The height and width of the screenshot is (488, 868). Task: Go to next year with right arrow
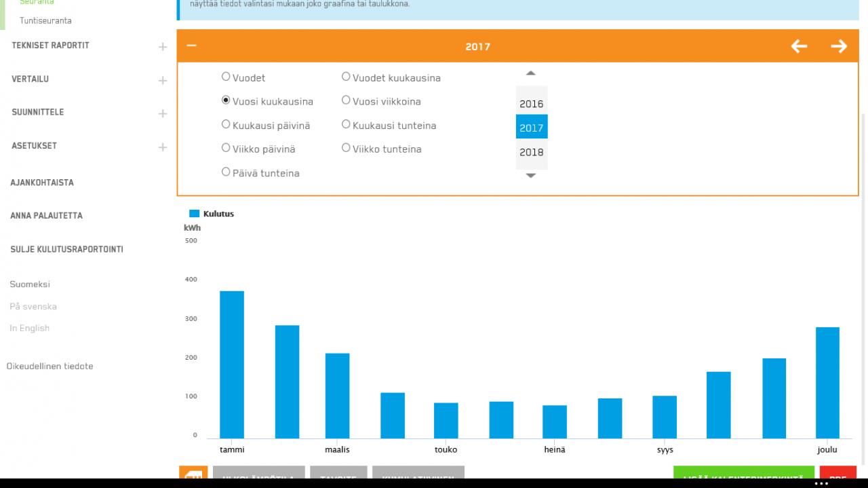click(839, 46)
